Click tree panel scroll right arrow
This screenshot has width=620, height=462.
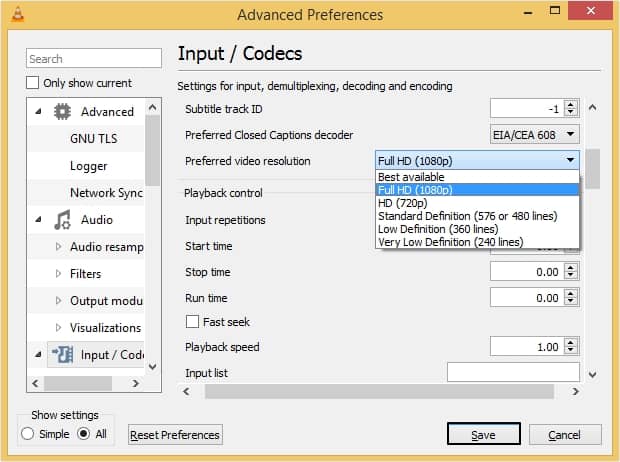pyautogui.click(x=136, y=383)
